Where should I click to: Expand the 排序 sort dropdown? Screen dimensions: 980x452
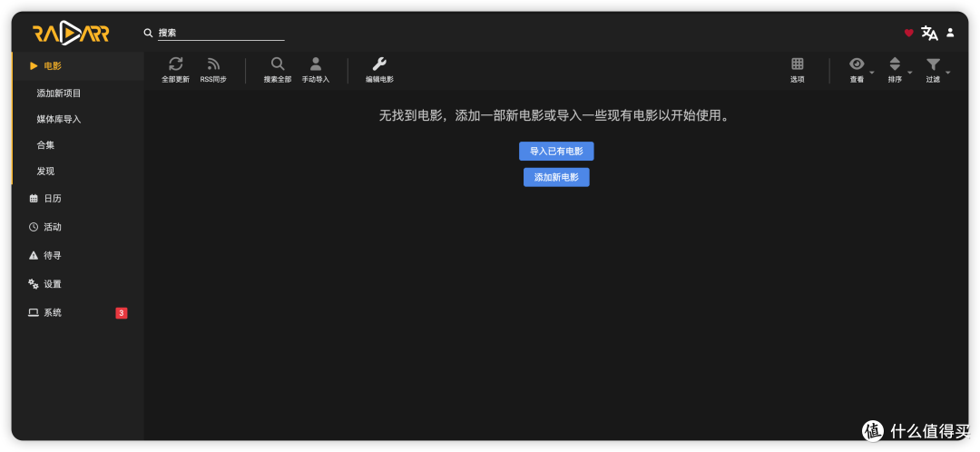(898, 69)
